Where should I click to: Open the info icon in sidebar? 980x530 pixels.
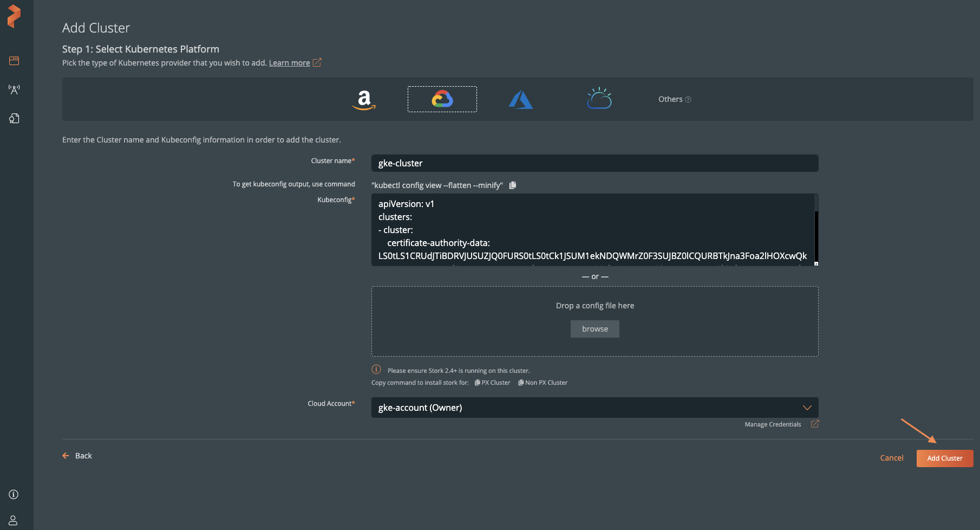[x=14, y=494]
